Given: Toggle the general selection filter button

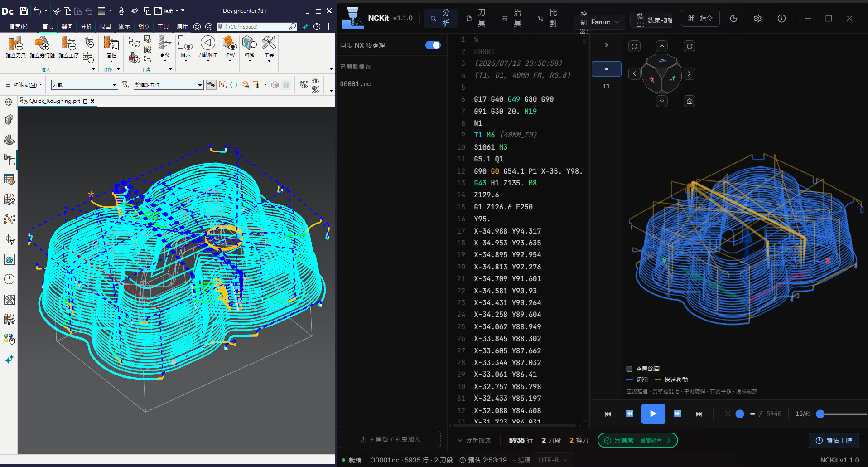Looking at the screenshot, I should 211,85.
